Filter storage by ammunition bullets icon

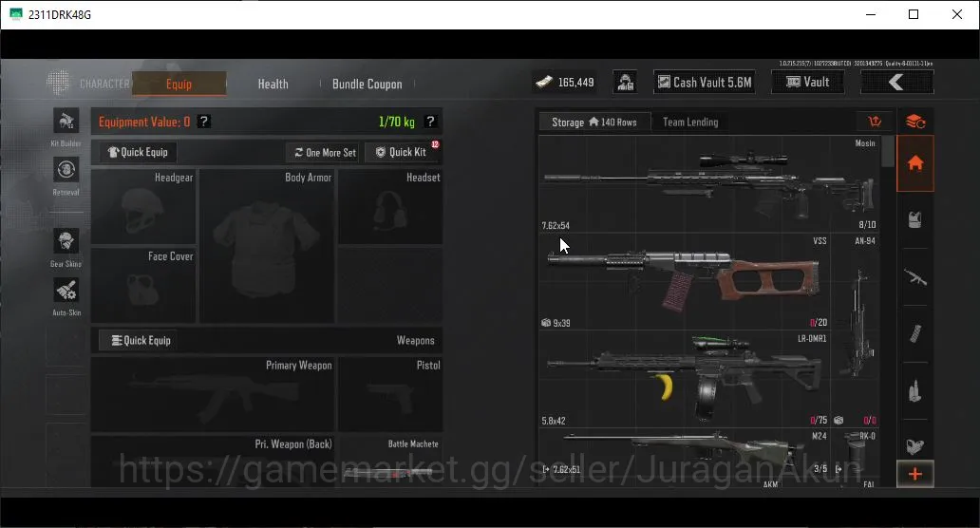point(915,391)
